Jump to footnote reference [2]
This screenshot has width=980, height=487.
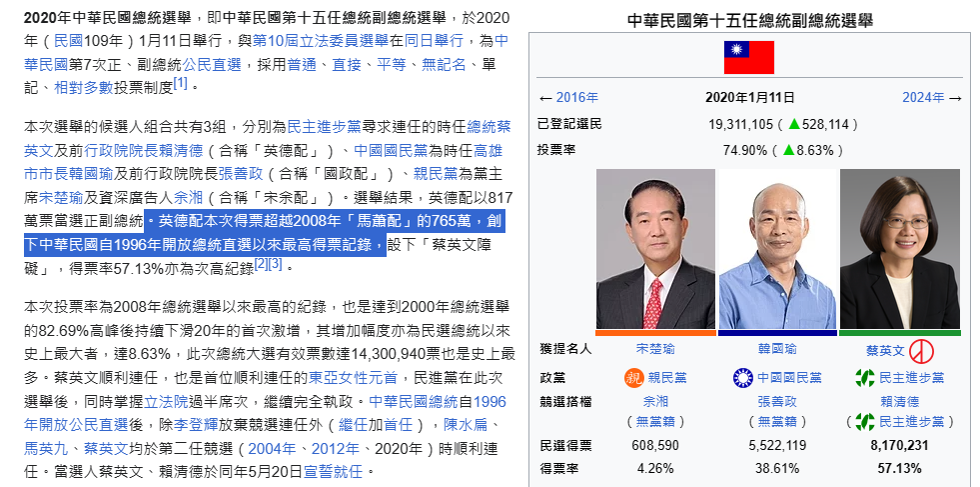point(261,264)
